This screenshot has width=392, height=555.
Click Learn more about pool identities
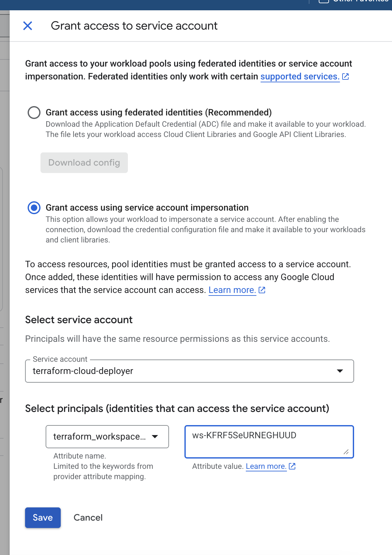tap(232, 290)
